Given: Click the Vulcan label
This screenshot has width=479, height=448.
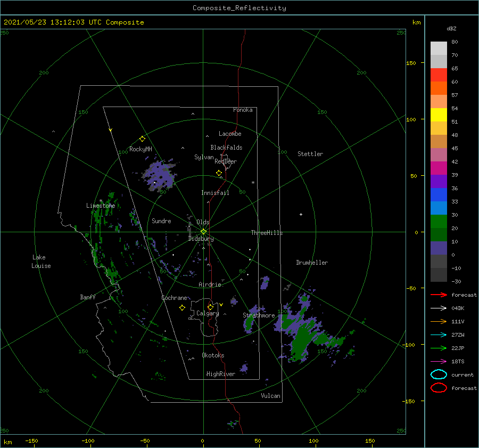Looking at the screenshot, I should [271, 396].
